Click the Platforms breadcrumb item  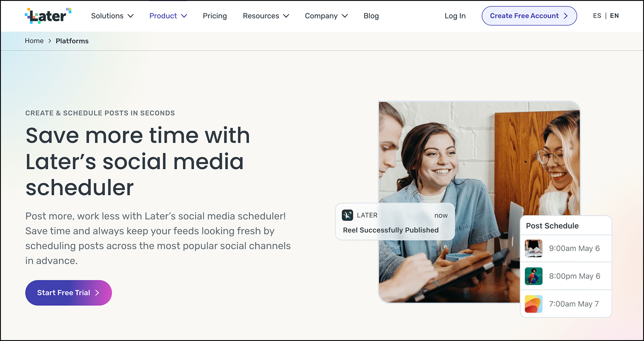[72, 41]
